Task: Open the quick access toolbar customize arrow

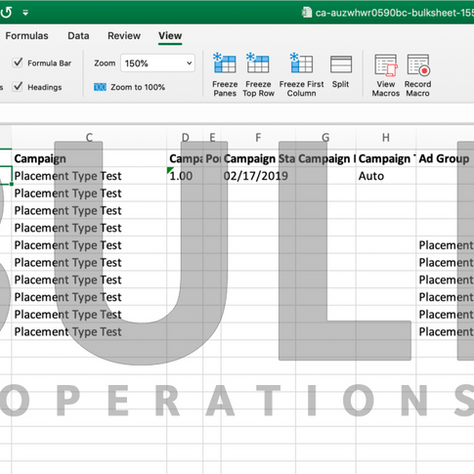Action: [x=25, y=13]
